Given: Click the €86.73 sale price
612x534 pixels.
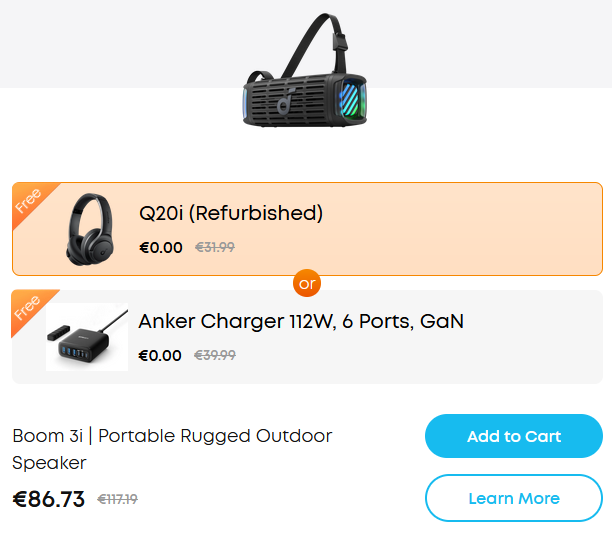Looking at the screenshot, I should pos(49,499).
